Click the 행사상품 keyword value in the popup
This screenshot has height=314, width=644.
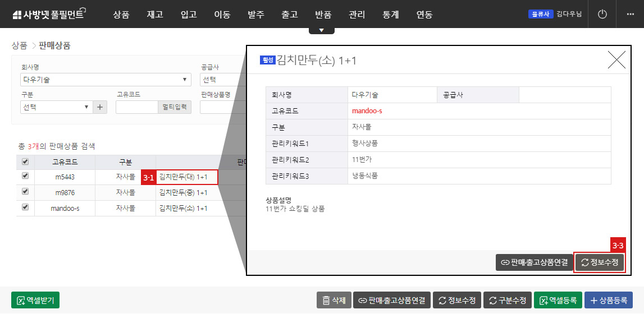click(x=365, y=143)
